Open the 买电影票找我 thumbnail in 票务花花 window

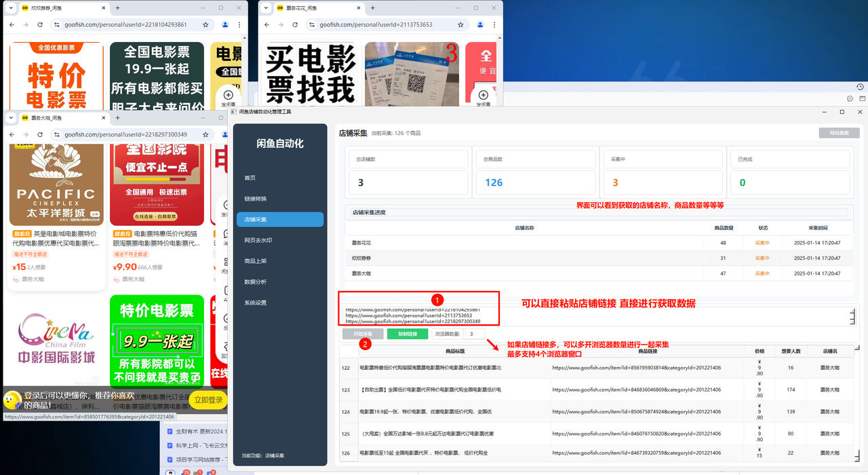(310, 75)
